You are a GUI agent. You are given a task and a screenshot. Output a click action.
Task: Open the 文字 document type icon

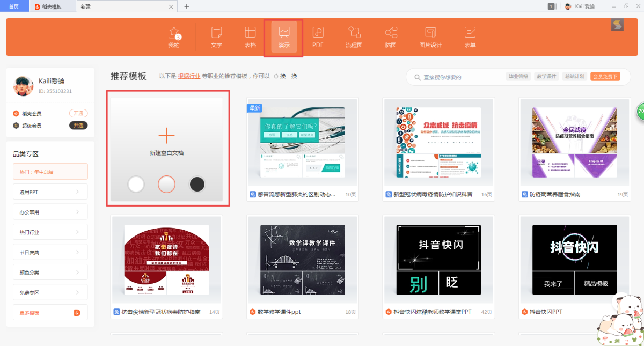pos(216,37)
